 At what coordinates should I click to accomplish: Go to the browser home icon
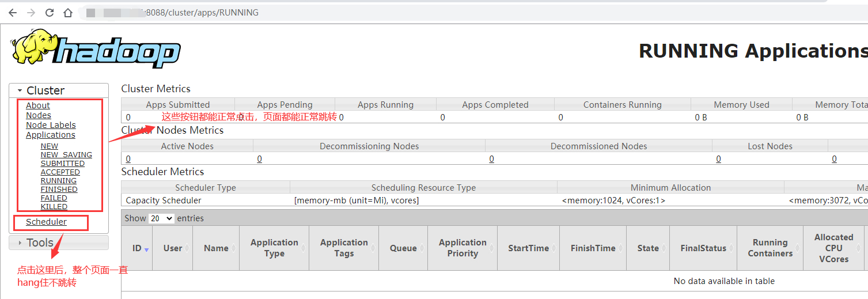coord(68,12)
